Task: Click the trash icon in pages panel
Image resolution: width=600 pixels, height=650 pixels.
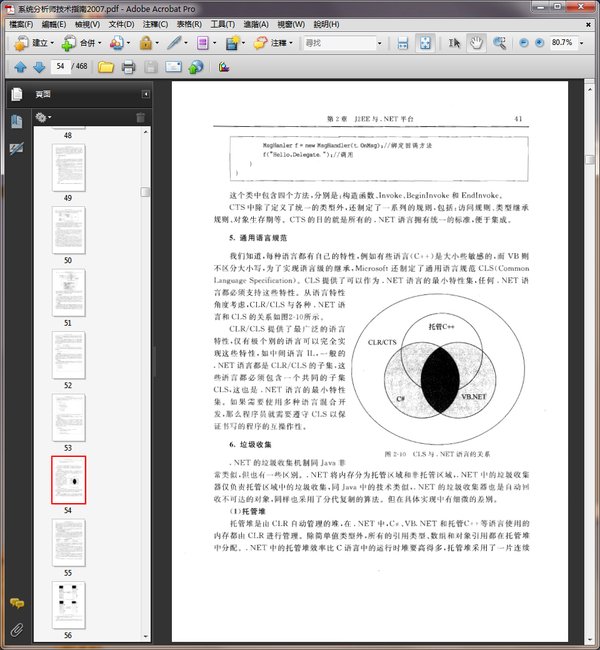Action: (139, 117)
